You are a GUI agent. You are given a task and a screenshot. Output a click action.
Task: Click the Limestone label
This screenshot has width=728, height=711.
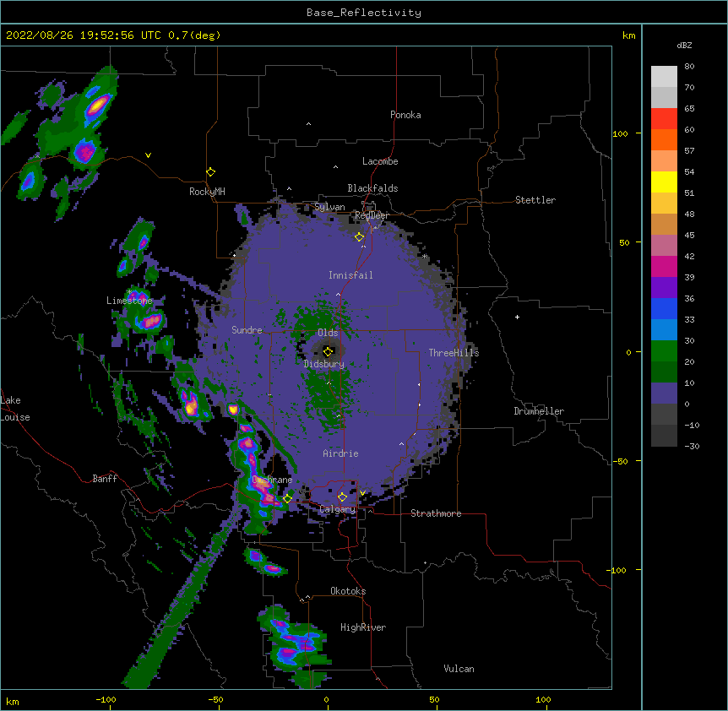pos(129,301)
